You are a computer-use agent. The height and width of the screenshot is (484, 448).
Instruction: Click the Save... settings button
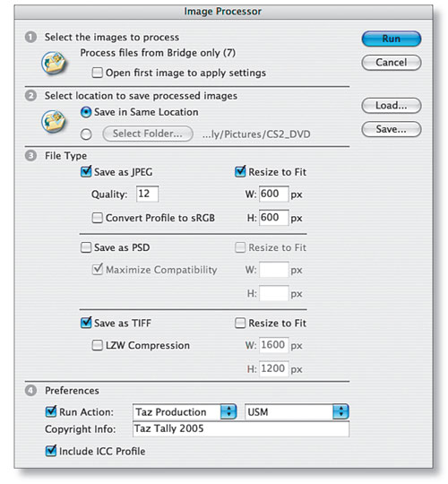tap(392, 129)
